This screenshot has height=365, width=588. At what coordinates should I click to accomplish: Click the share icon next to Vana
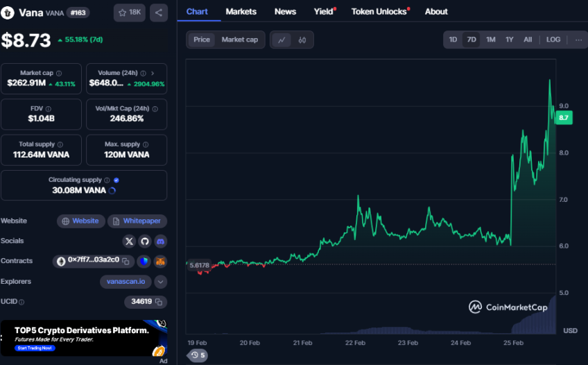pyautogui.click(x=158, y=12)
